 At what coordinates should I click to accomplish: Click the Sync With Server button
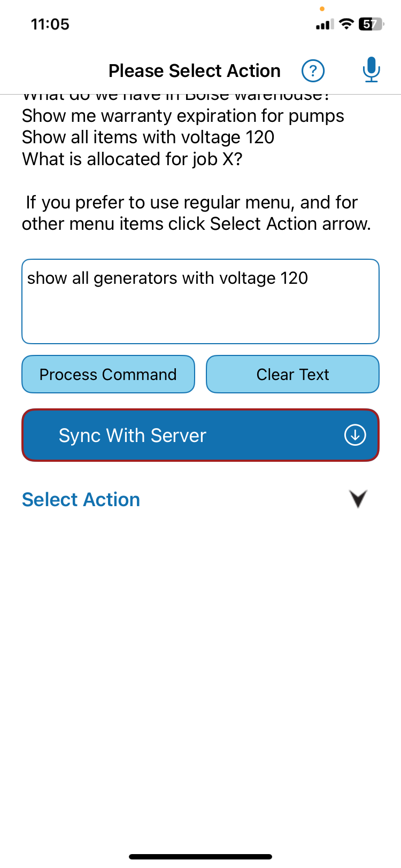[200, 435]
